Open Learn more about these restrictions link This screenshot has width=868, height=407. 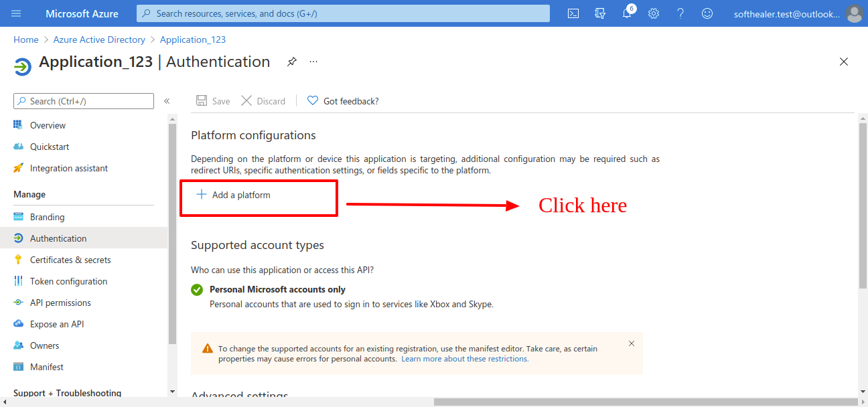point(465,359)
